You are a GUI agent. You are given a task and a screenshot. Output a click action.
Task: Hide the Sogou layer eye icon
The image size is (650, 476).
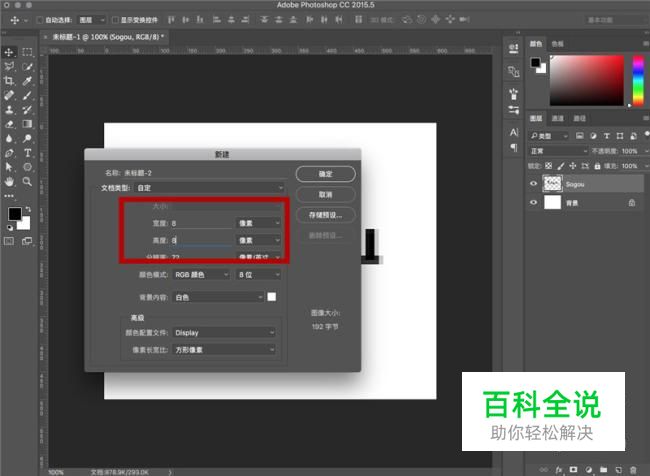(x=534, y=184)
